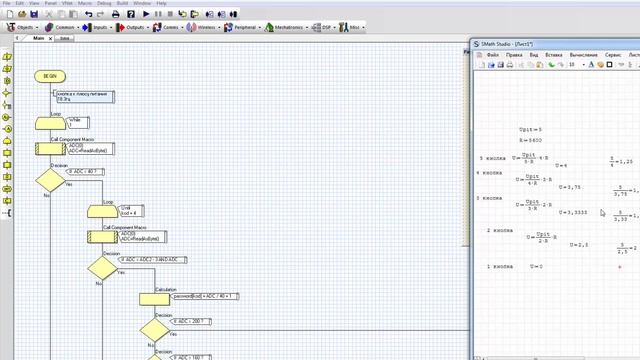
Task: Open the Flowcode Build menu
Action: 122,3
